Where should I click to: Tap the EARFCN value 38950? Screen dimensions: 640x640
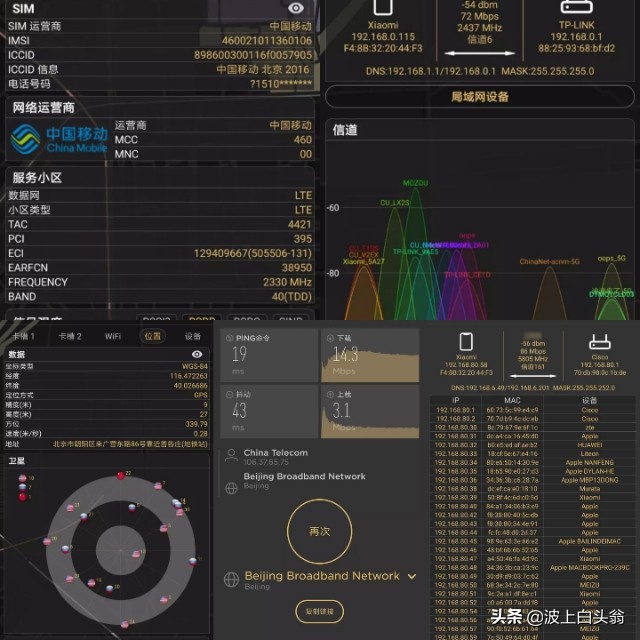[x=297, y=268]
